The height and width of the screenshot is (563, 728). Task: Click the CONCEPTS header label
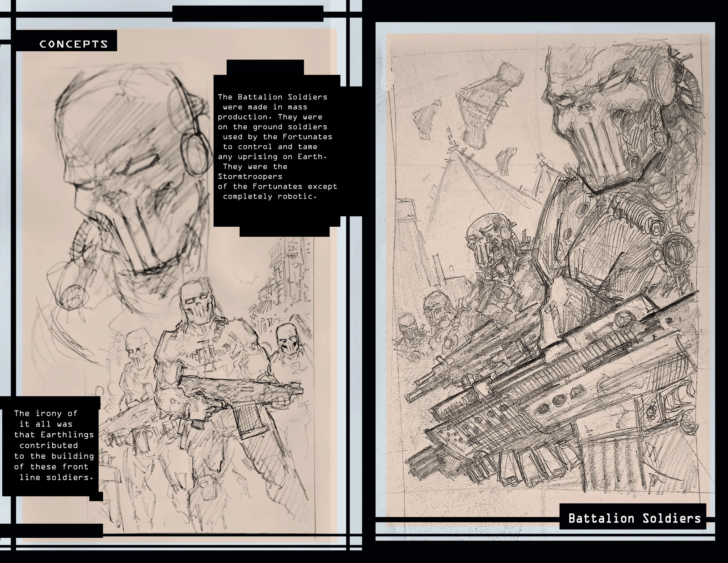(74, 44)
